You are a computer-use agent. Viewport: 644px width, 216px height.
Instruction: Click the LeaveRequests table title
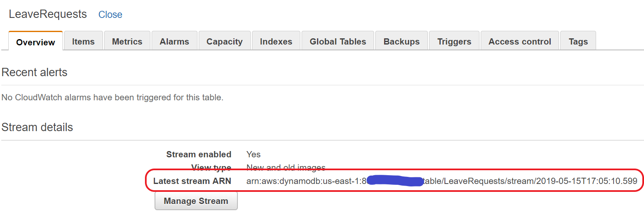(48, 14)
